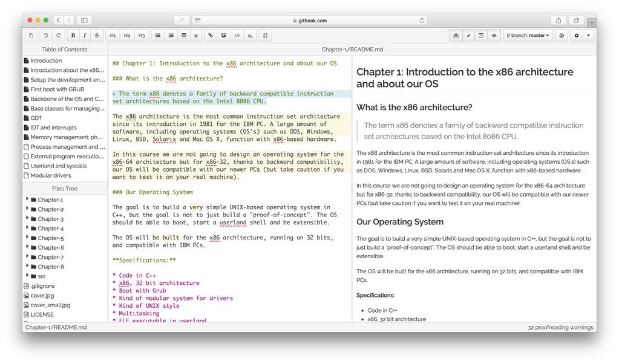619x364 pixels.
Task: Toggle the Safari sidebar
Action: point(84,20)
